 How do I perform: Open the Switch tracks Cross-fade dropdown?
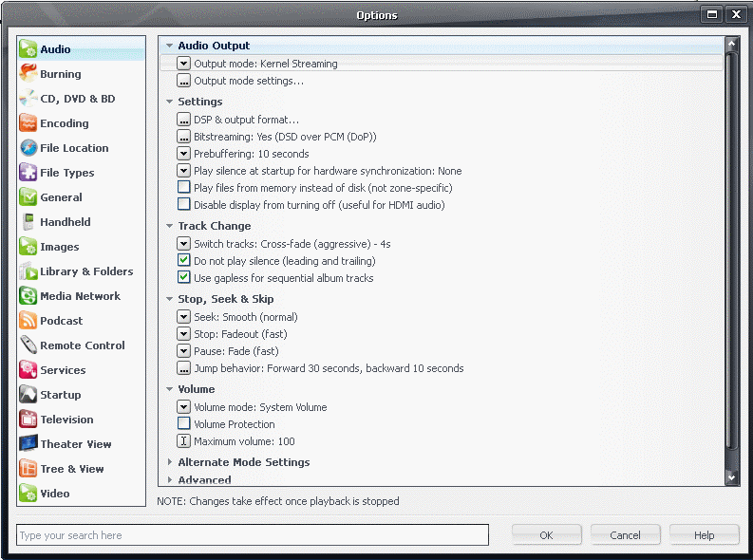point(184,244)
